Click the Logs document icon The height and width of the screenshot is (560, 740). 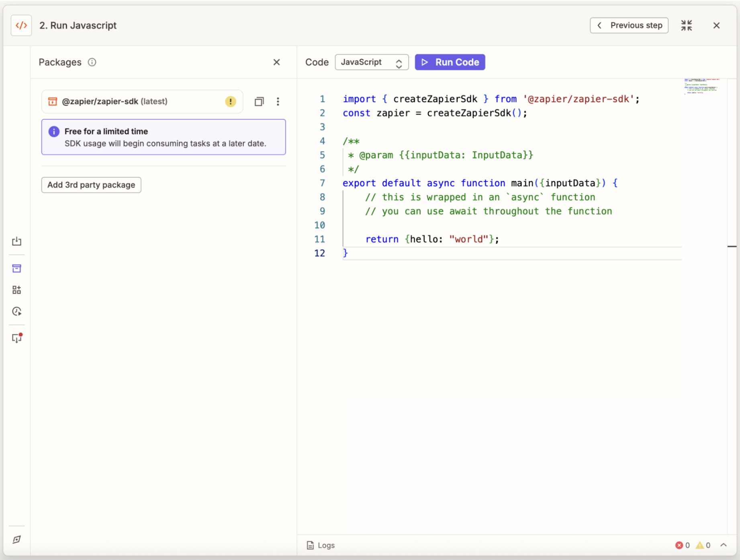[x=310, y=545]
